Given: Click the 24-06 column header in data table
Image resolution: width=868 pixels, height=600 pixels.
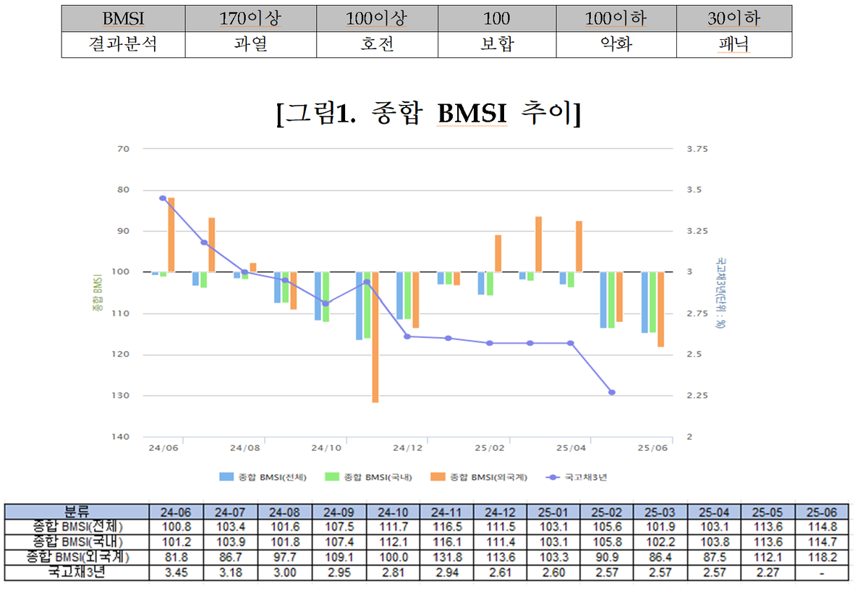Looking at the screenshot, I should (176, 511).
